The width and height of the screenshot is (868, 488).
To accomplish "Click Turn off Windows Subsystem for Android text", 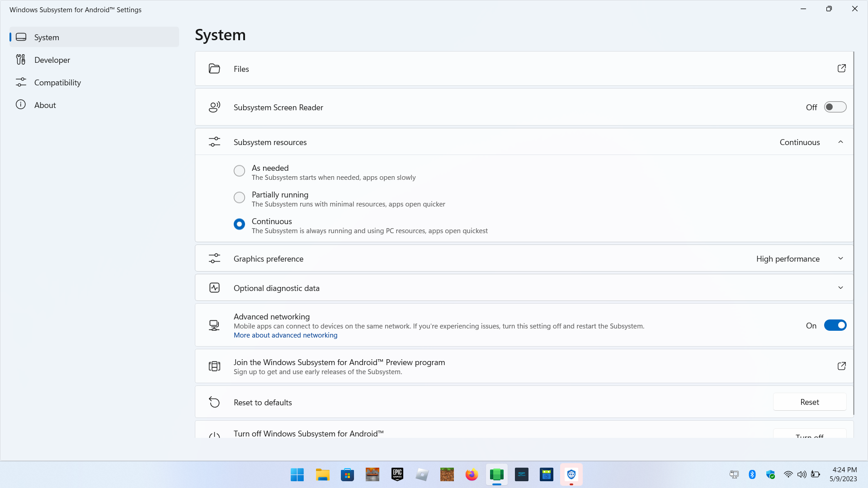I will tap(309, 434).
